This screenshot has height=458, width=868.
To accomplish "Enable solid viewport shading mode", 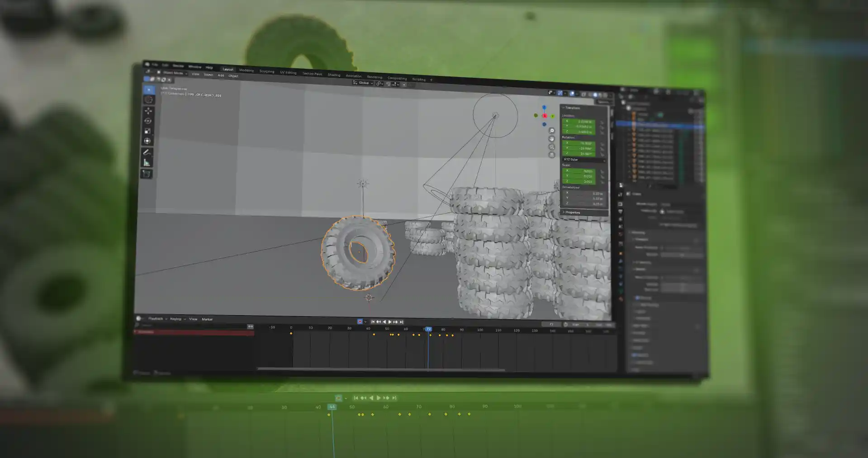I will point(595,95).
